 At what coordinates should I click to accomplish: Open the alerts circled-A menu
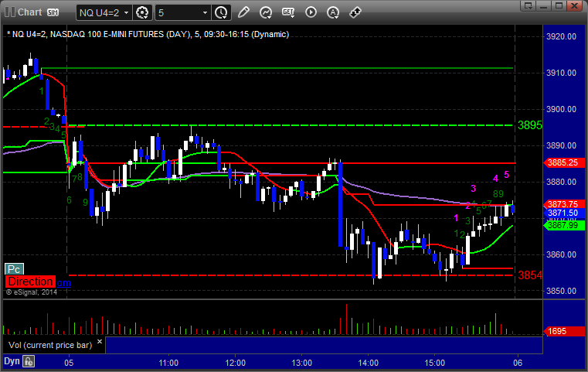(333, 13)
